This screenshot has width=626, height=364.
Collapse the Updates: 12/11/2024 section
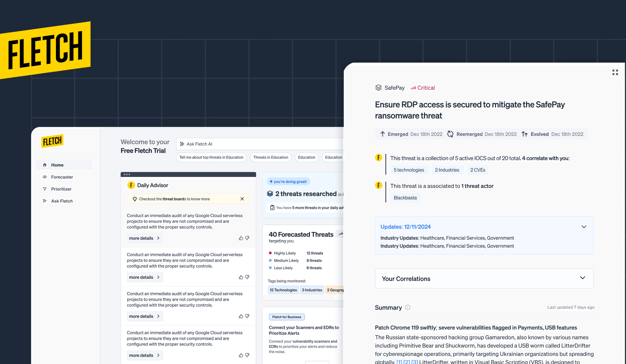click(584, 227)
